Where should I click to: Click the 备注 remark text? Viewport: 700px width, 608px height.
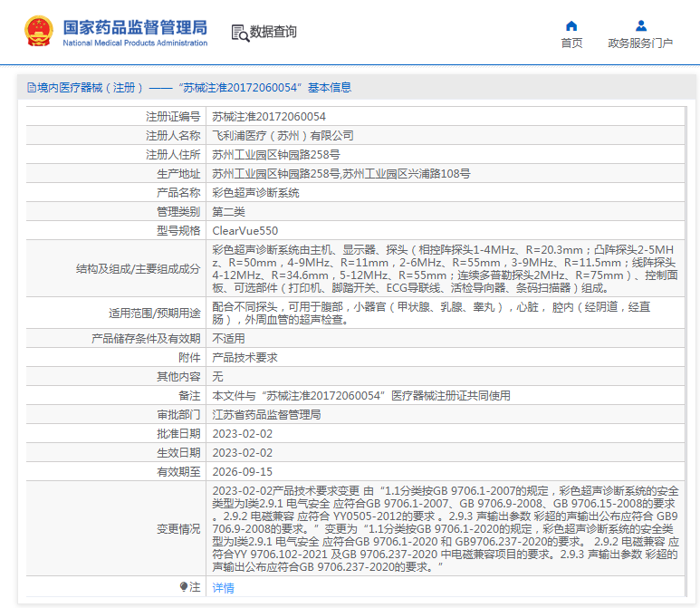point(361,395)
